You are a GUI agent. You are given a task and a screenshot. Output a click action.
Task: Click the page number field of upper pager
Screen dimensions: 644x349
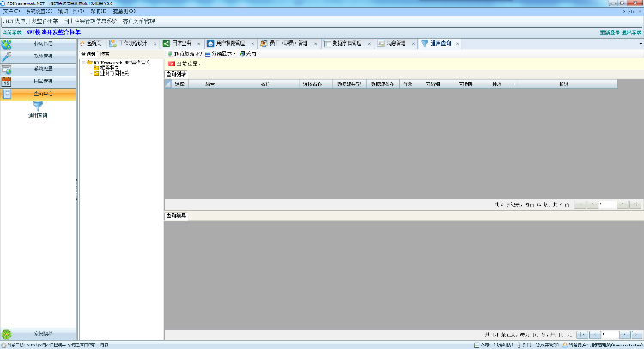607,205
